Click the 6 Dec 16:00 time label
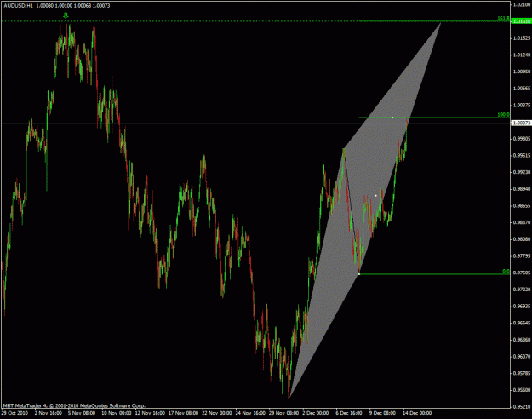 [350, 413]
